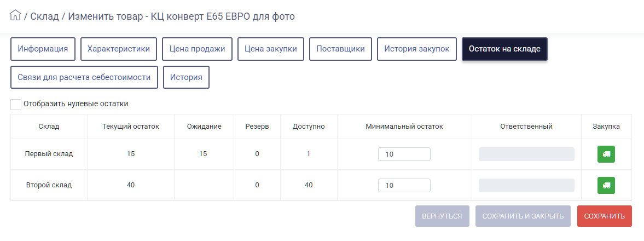Click Ответственный field for Первый склад
The height and width of the screenshot is (241, 644).
pos(526,154)
